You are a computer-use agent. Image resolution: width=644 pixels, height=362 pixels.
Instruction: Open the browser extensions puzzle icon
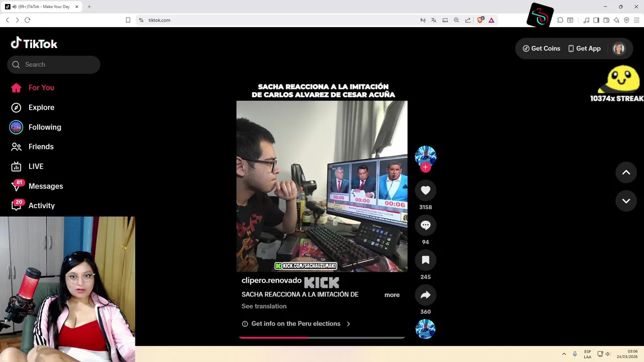coord(560,20)
